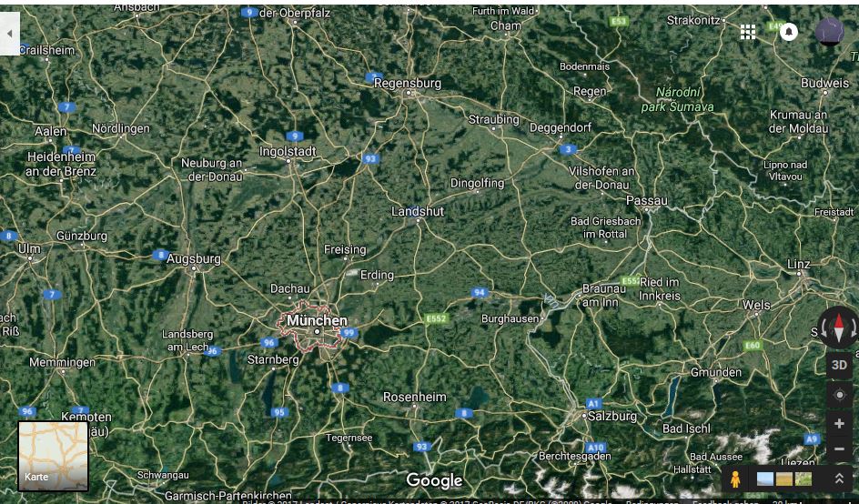The height and width of the screenshot is (504, 859).
Task: Rotate the map counterclockwise on the compass
Action: 824,328
